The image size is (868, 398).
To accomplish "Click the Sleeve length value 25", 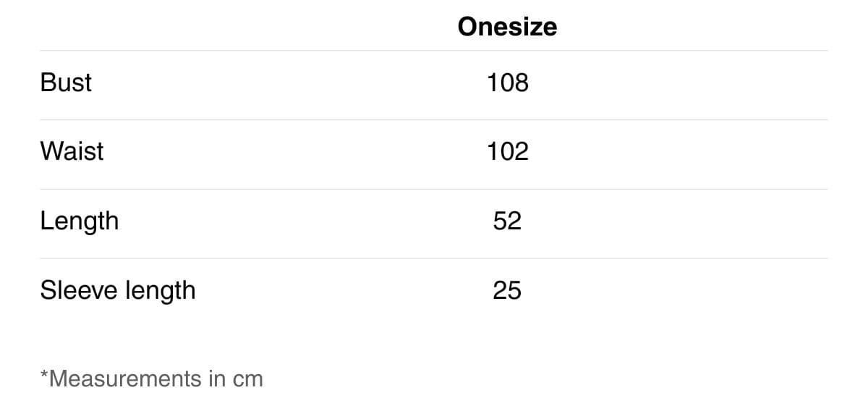I will 507,290.
